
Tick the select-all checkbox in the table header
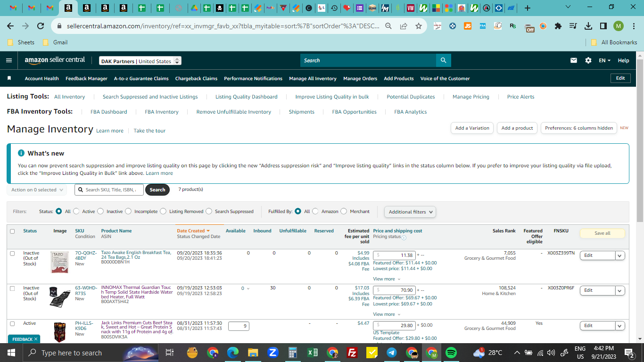click(12, 231)
